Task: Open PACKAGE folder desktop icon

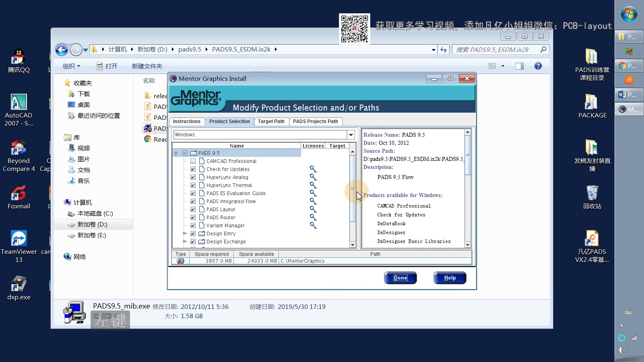Action: point(592,106)
